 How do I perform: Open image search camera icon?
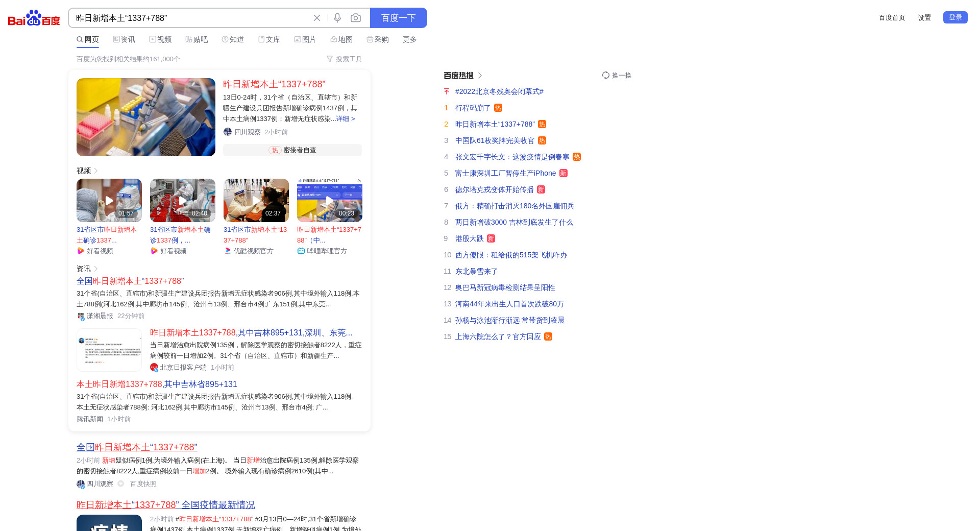tap(356, 18)
